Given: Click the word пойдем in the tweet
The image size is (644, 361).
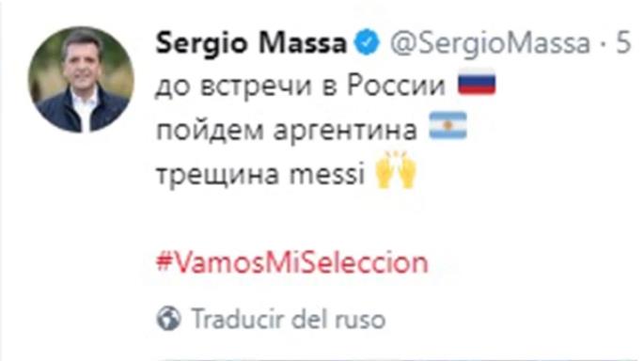Looking at the screenshot, I should [210, 131].
